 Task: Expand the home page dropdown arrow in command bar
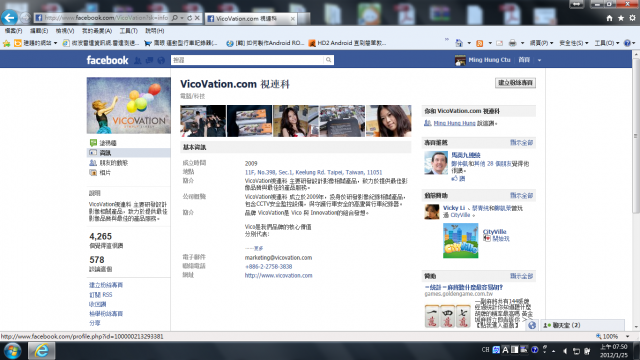coord(469,43)
